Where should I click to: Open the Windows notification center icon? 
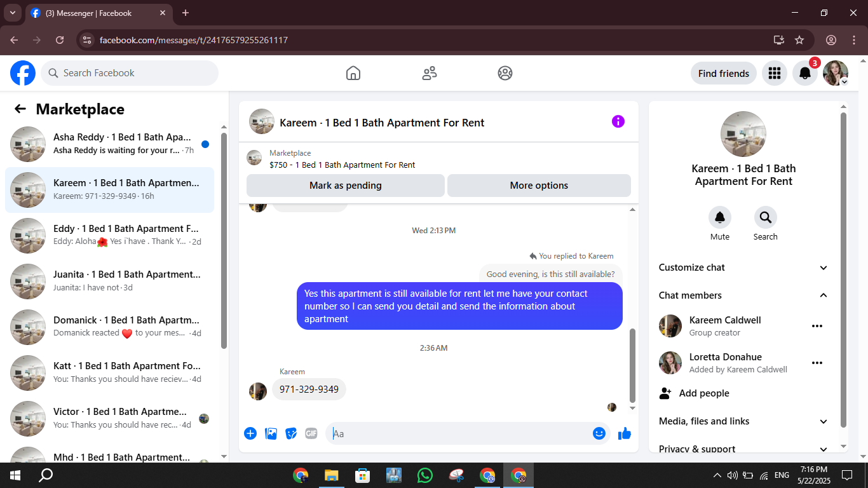click(847, 475)
